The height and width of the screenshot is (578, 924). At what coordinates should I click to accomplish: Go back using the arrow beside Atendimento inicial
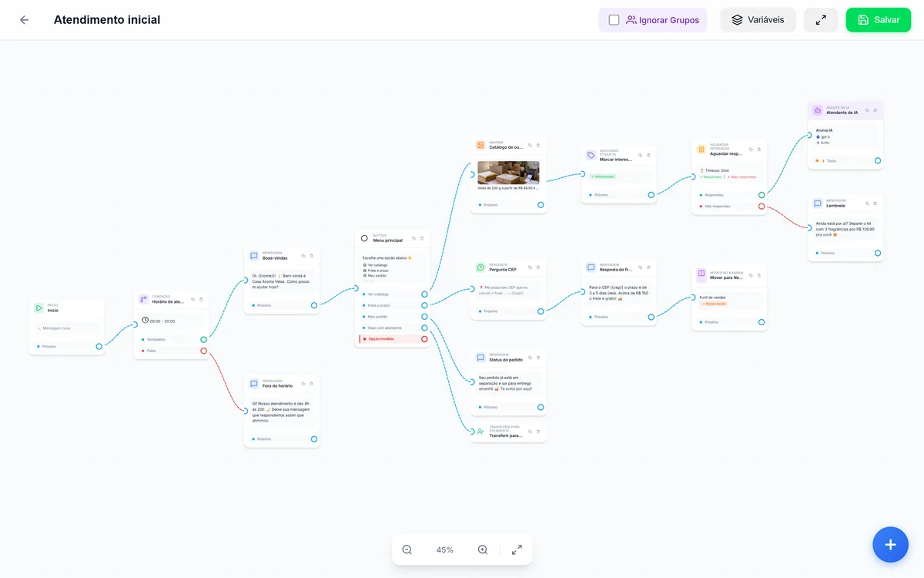(24, 20)
